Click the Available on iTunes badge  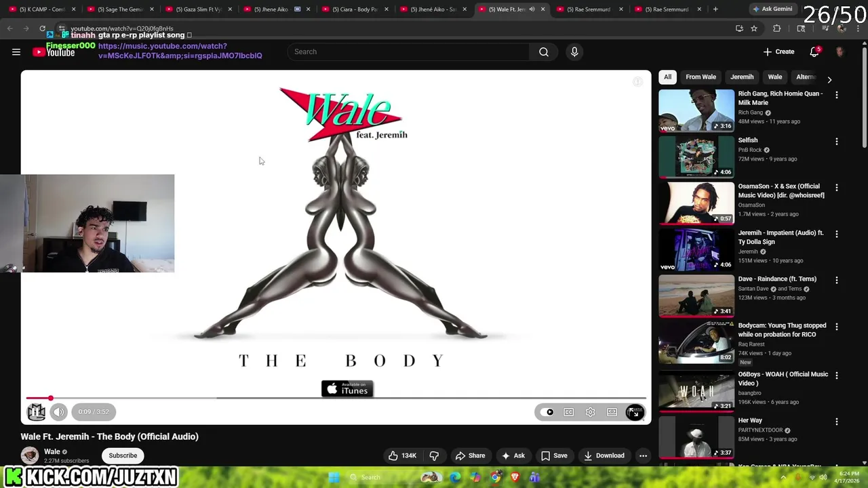347,388
